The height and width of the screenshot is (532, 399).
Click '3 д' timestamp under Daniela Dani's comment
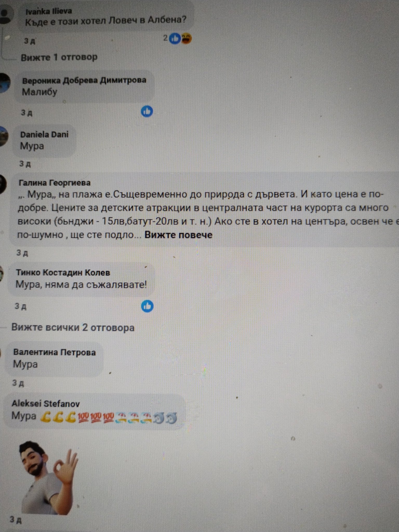click(25, 164)
